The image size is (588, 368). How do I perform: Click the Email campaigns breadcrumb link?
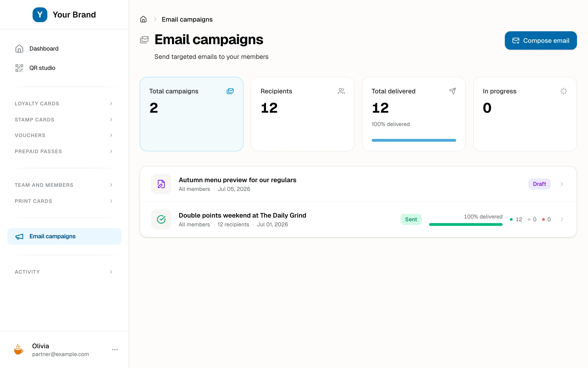tap(187, 19)
